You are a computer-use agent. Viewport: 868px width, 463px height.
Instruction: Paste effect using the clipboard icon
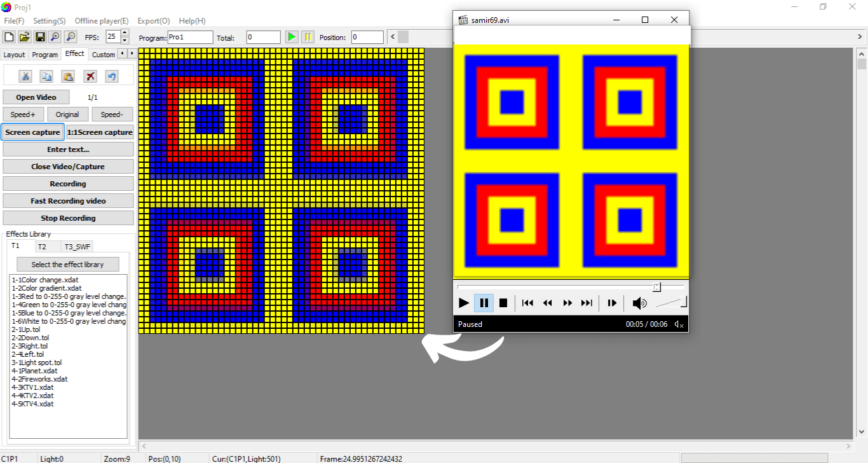(x=67, y=76)
